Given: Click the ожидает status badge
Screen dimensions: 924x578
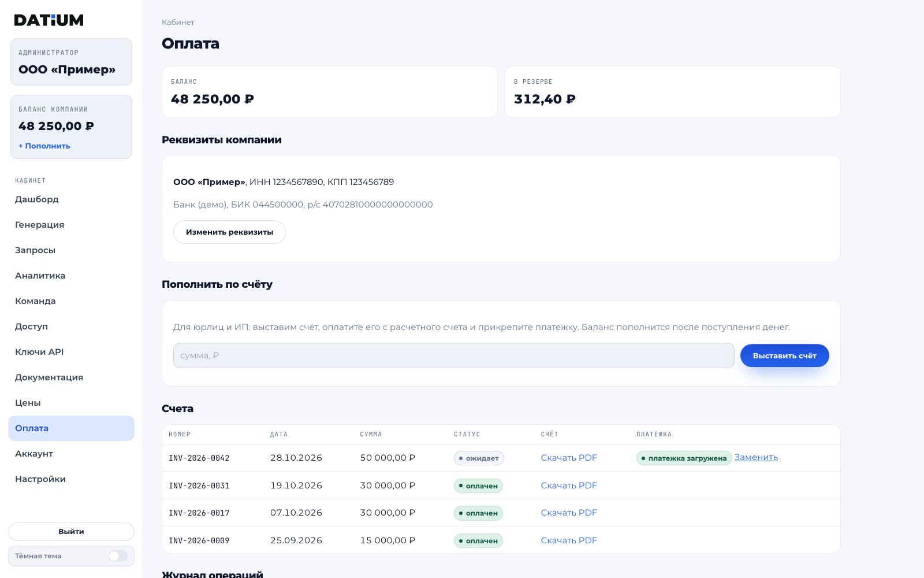Looking at the screenshot, I should (x=479, y=458).
